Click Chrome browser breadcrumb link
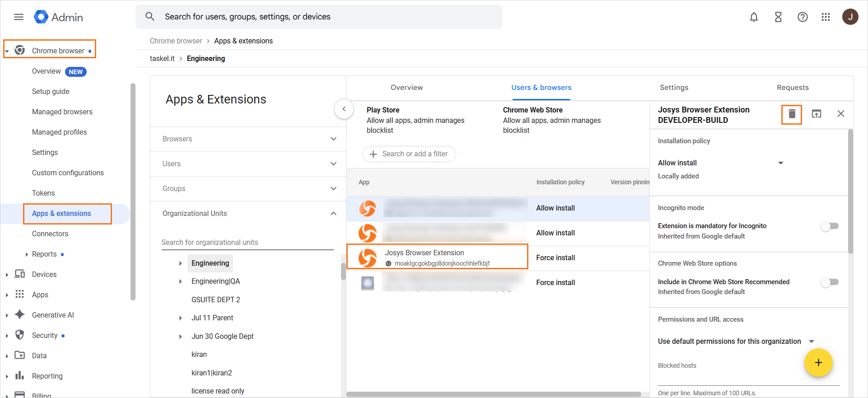 (176, 41)
